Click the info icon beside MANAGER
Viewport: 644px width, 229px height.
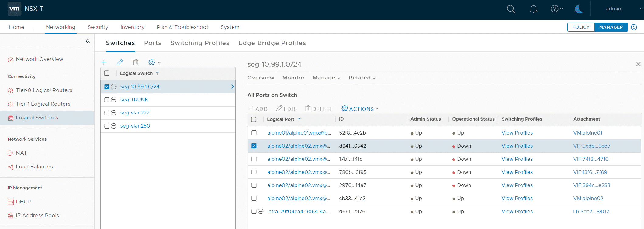pyautogui.click(x=634, y=27)
